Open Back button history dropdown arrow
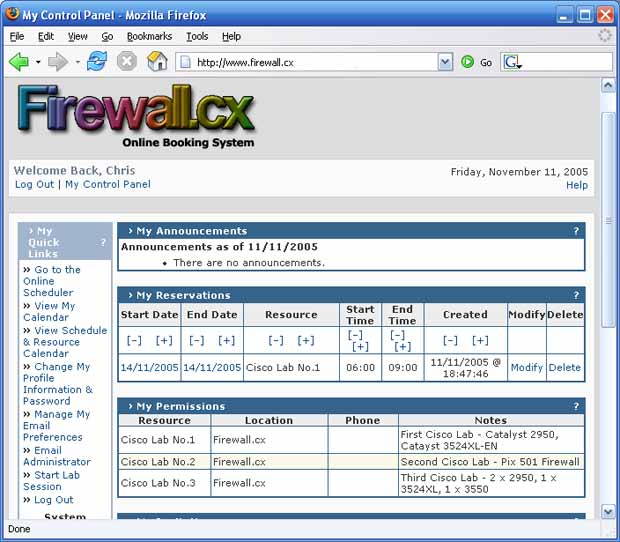Viewport: 620px width, 542px height. [38, 62]
